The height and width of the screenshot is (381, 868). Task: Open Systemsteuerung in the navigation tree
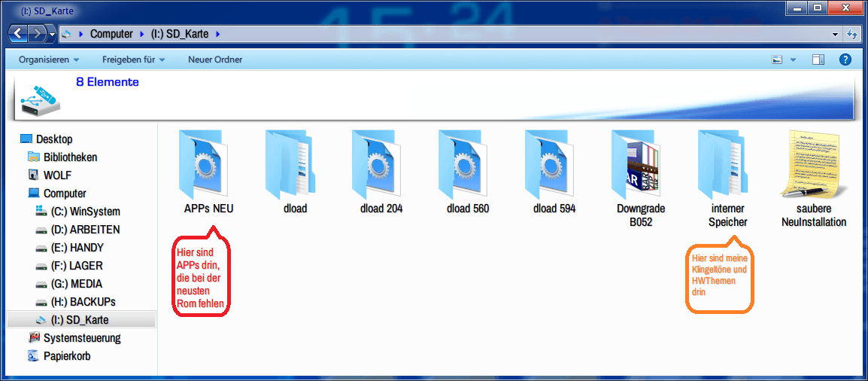coord(82,338)
